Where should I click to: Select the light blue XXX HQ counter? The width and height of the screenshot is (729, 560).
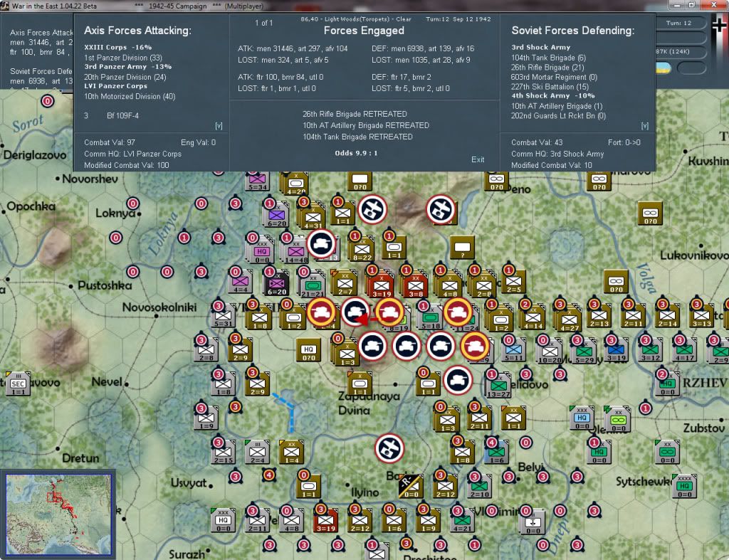pos(582,418)
